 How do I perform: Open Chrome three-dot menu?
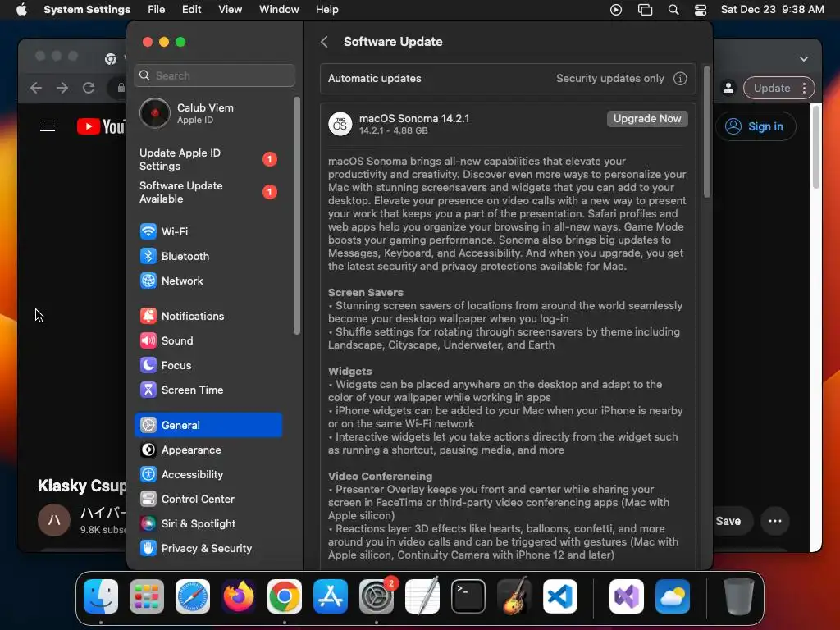coord(804,88)
